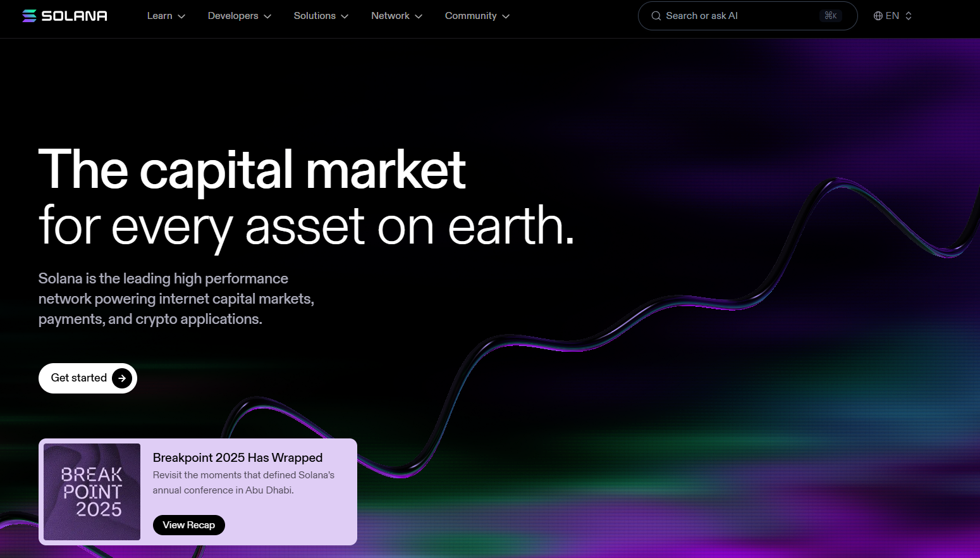This screenshot has width=980, height=558.
Task: Click the Solana gradient logo icon
Action: click(29, 16)
